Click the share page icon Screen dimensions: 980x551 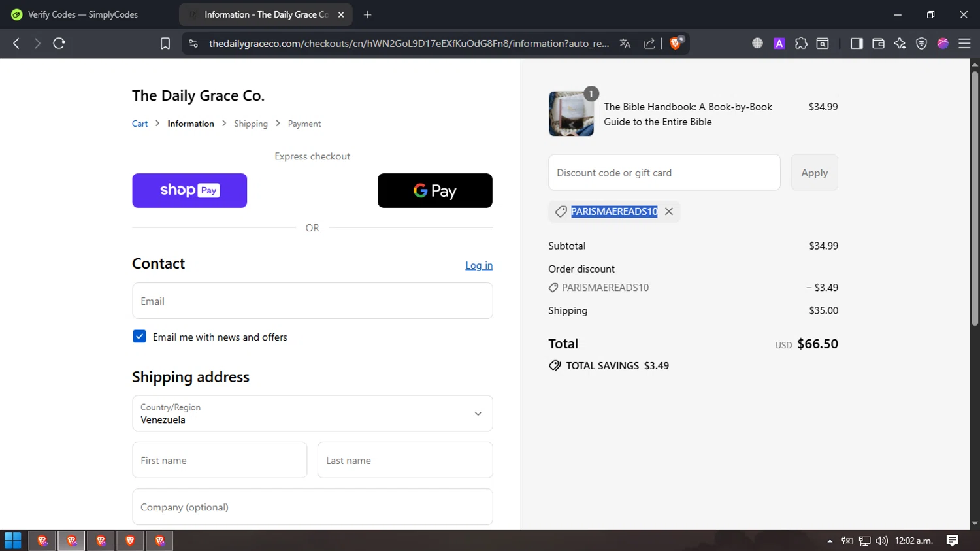[x=649, y=43]
